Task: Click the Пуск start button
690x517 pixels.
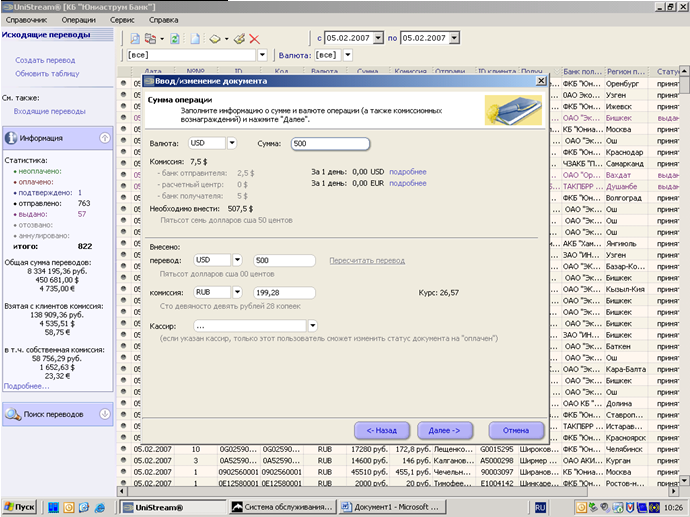Action: tap(18, 507)
